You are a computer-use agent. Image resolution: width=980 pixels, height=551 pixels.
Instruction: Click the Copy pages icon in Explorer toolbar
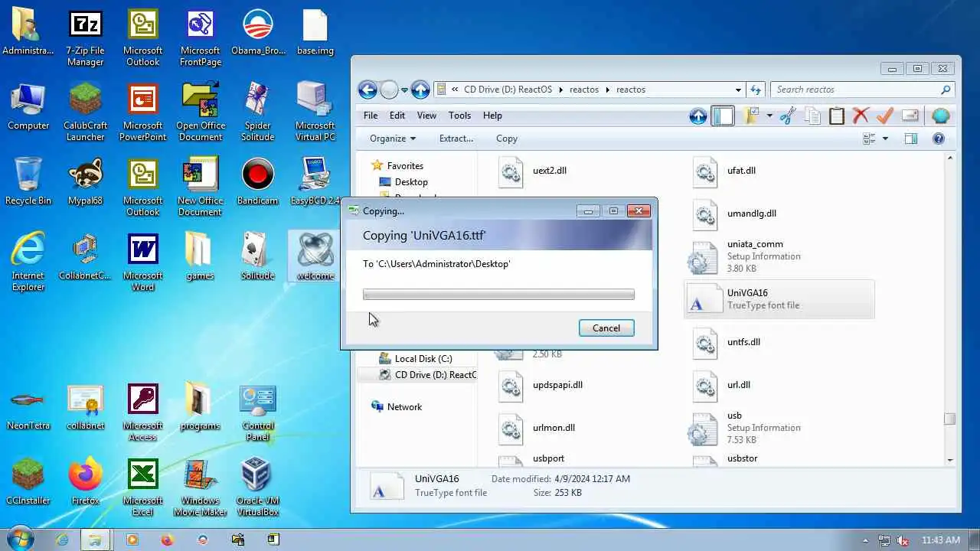tap(812, 116)
